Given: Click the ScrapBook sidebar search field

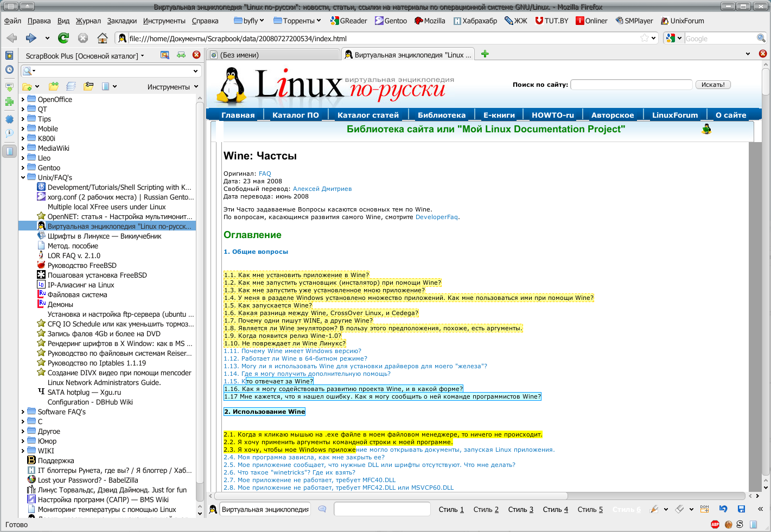Looking at the screenshot, I should 111,71.
